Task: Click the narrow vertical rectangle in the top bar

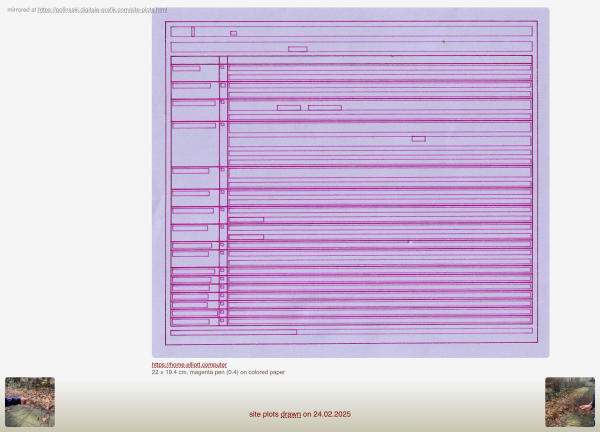Action: pyautogui.click(x=193, y=32)
